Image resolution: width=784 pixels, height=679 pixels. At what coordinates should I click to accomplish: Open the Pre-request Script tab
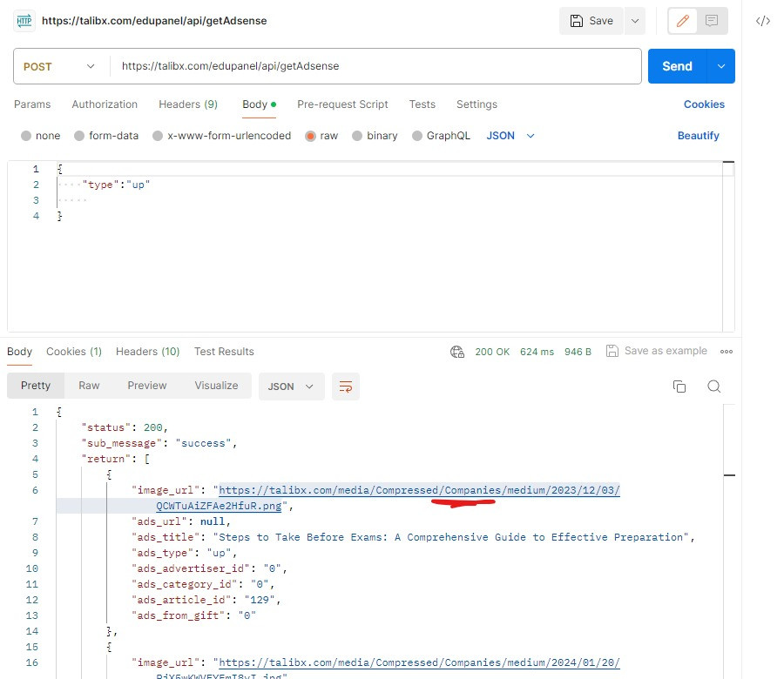click(x=342, y=104)
